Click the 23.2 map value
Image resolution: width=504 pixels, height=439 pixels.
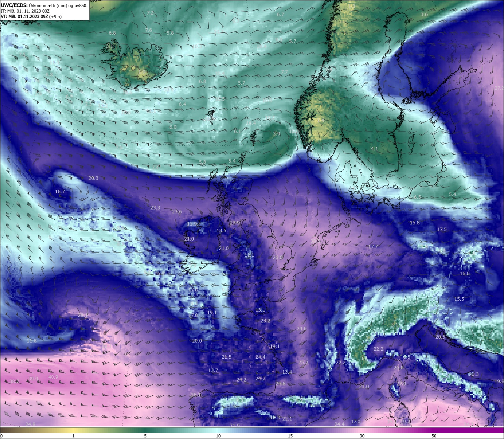point(265,321)
